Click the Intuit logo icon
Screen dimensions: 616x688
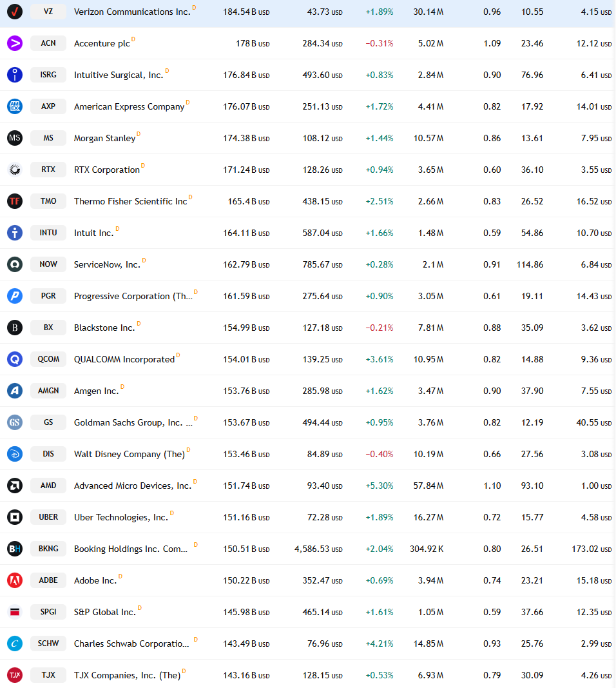point(14,233)
